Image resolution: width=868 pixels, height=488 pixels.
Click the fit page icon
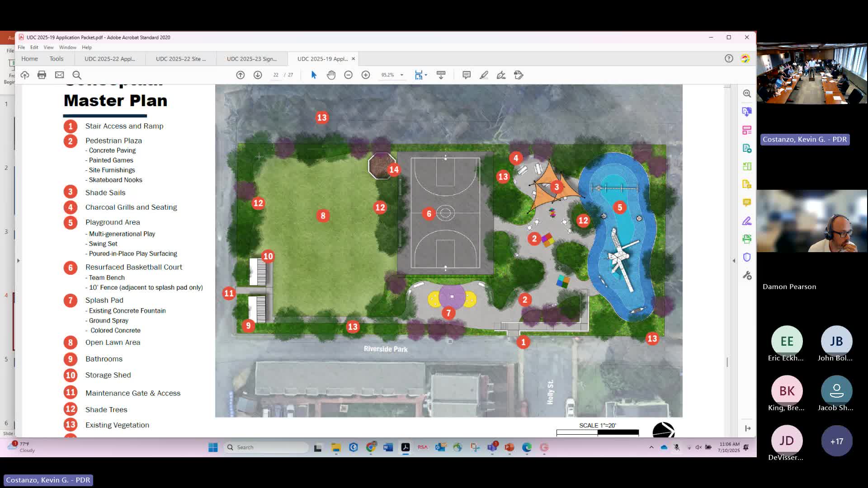[x=419, y=75]
